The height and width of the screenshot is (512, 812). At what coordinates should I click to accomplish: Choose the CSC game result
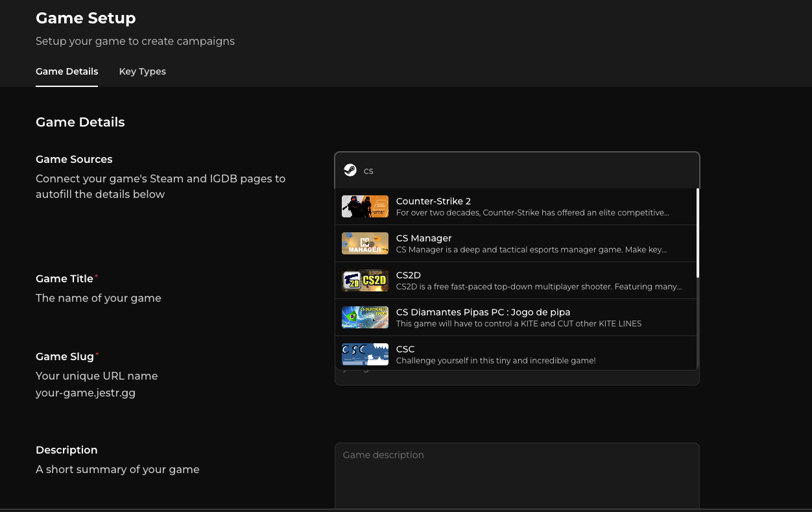(516, 354)
